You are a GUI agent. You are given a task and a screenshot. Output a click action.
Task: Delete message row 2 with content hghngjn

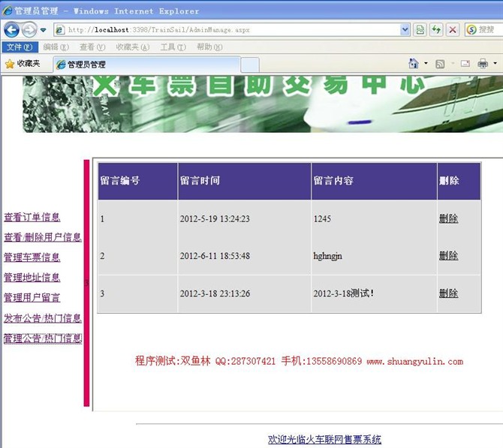point(448,256)
